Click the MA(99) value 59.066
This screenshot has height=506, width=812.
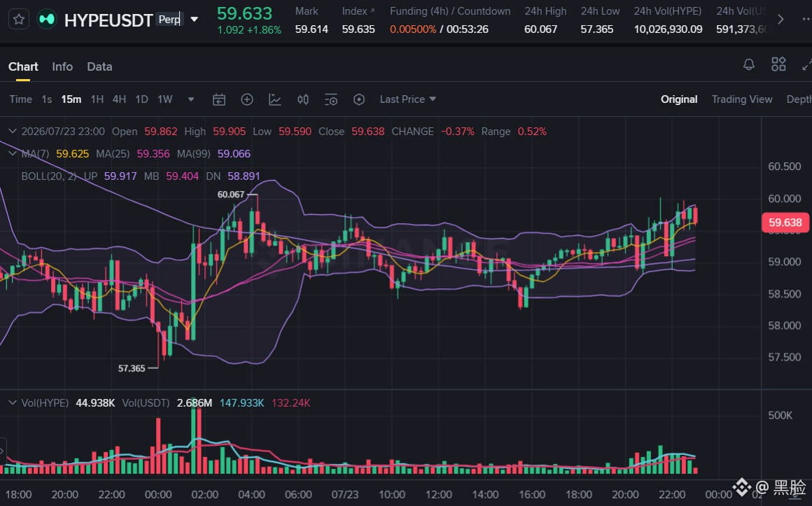234,154
